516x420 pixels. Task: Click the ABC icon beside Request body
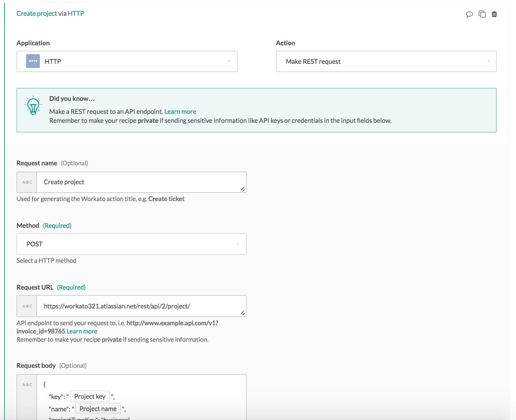(26, 384)
